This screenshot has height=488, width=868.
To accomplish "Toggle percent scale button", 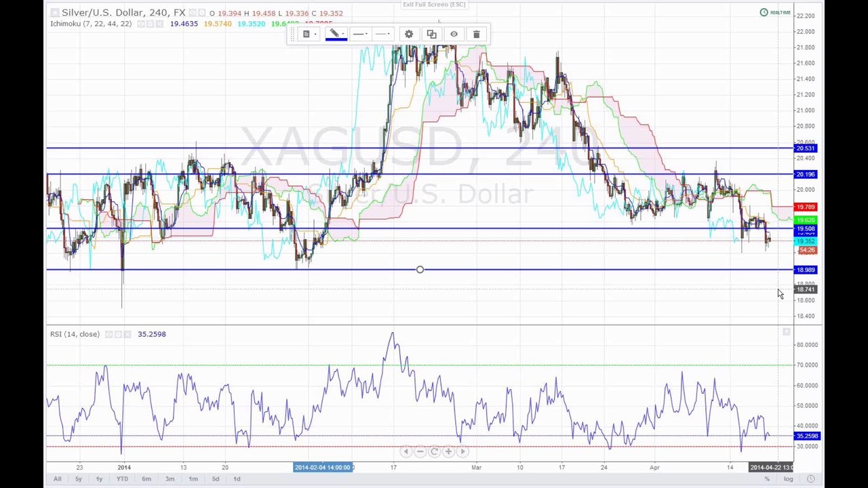I will (767, 479).
